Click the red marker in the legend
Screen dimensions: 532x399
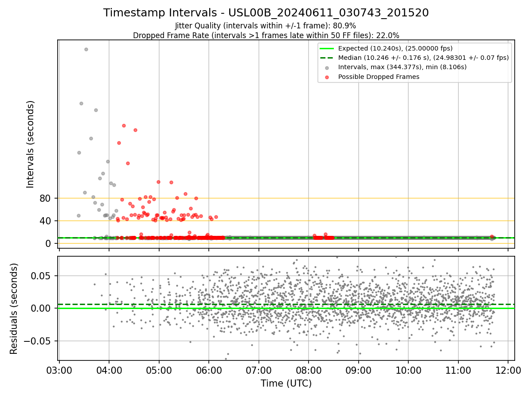pos(327,77)
